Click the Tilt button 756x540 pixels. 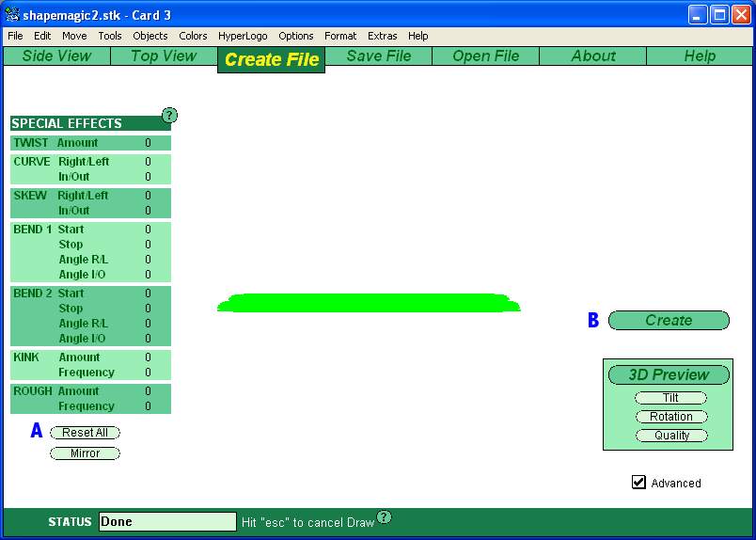click(670, 398)
